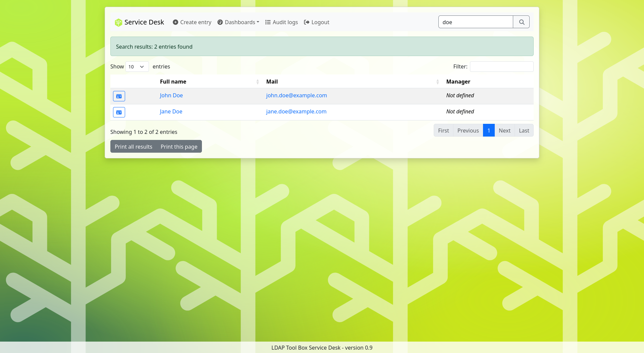
Task: Open the Create entry page
Action: 192,22
